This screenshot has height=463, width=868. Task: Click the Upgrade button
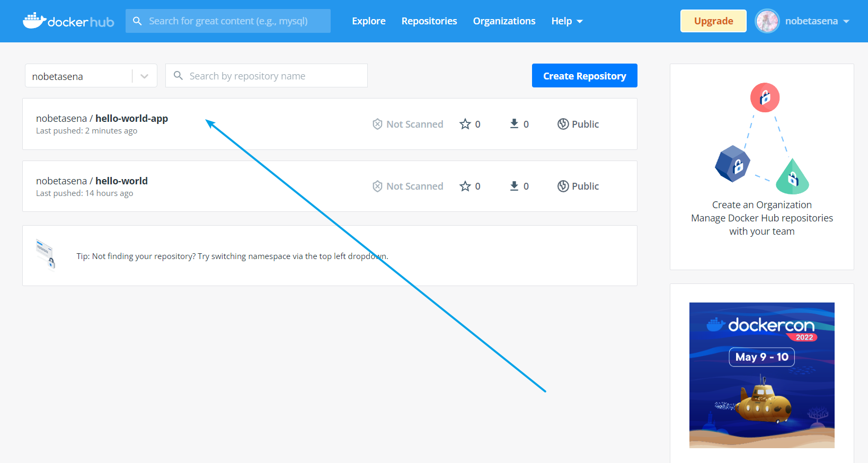click(x=713, y=21)
